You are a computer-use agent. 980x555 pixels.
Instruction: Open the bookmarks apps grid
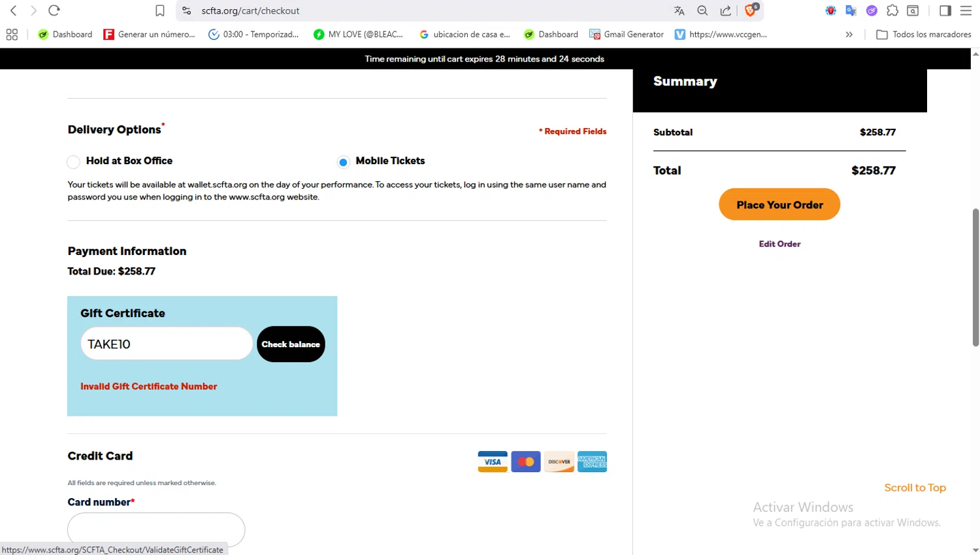12,35
